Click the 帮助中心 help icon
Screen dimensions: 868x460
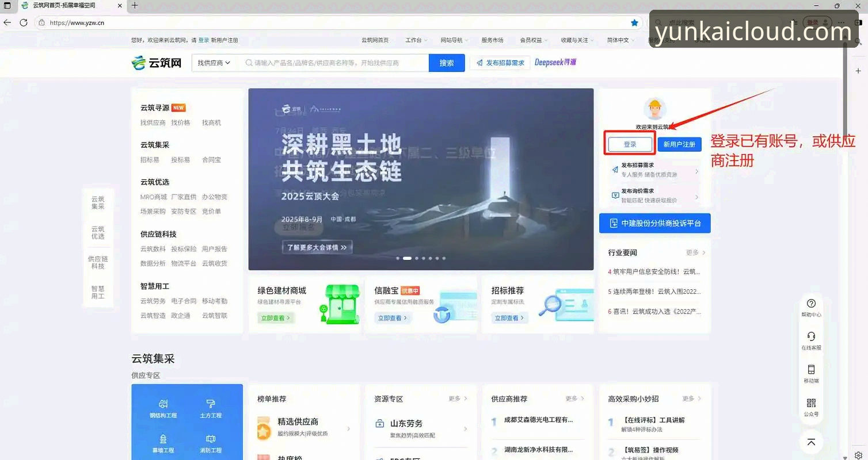(x=811, y=304)
